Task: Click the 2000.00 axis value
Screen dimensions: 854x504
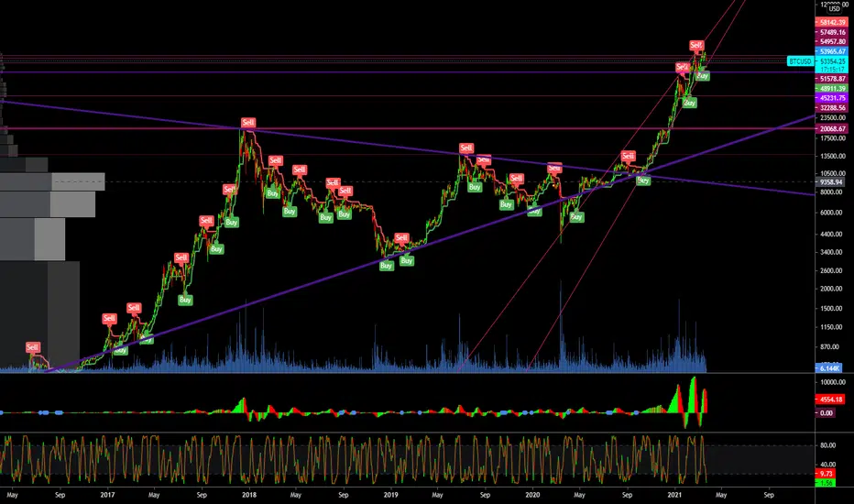Action: 832,289
